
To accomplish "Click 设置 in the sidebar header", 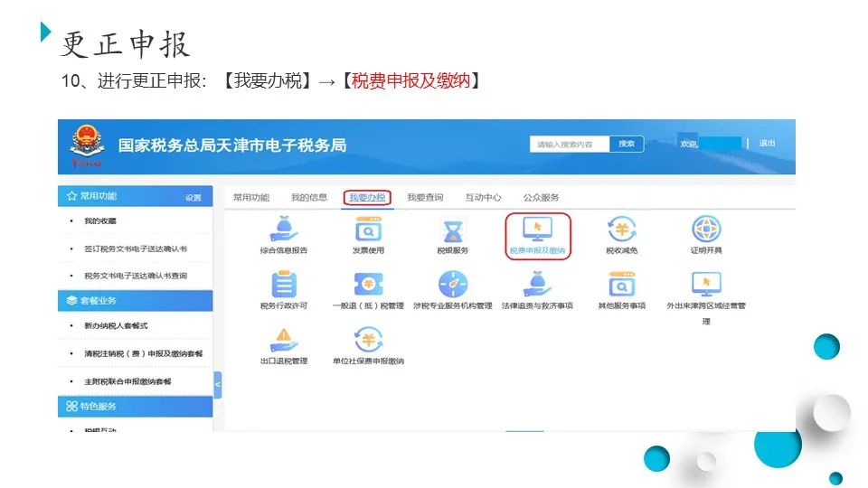I will coord(193,198).
